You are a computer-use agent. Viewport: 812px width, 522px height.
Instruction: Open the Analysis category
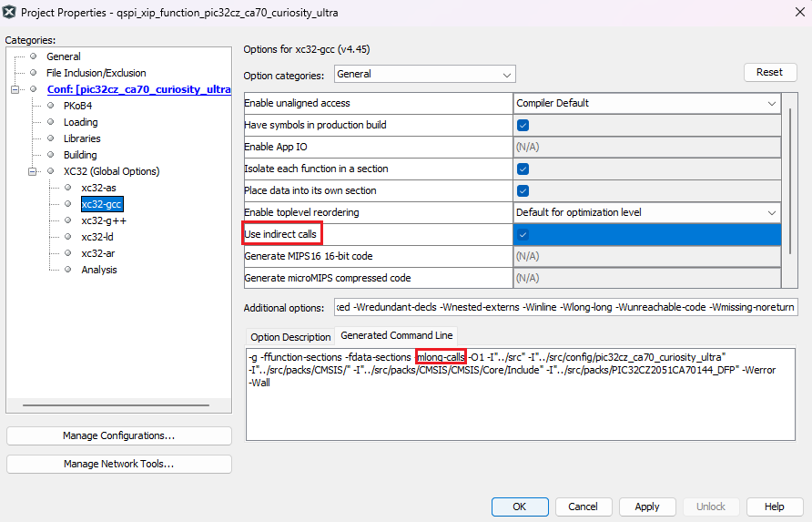pyautogui.click(x=99, y=270)
